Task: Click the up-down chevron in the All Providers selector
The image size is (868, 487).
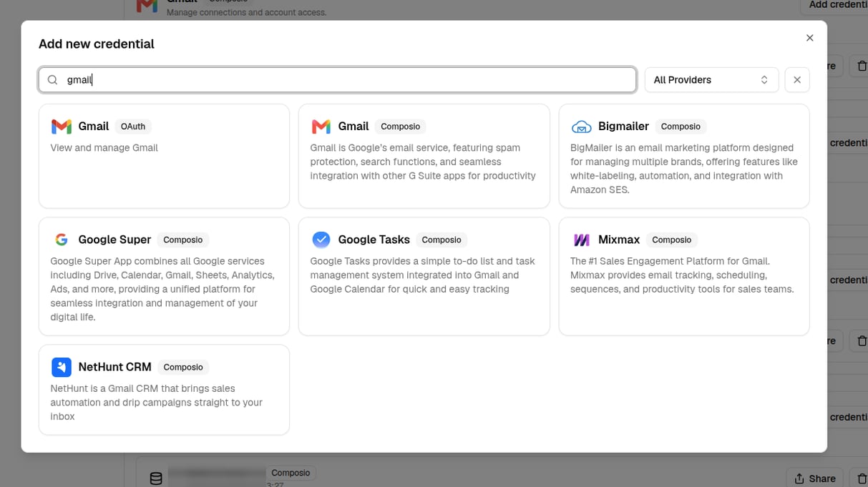Action: pyautogui.click(x=764, y=80)
